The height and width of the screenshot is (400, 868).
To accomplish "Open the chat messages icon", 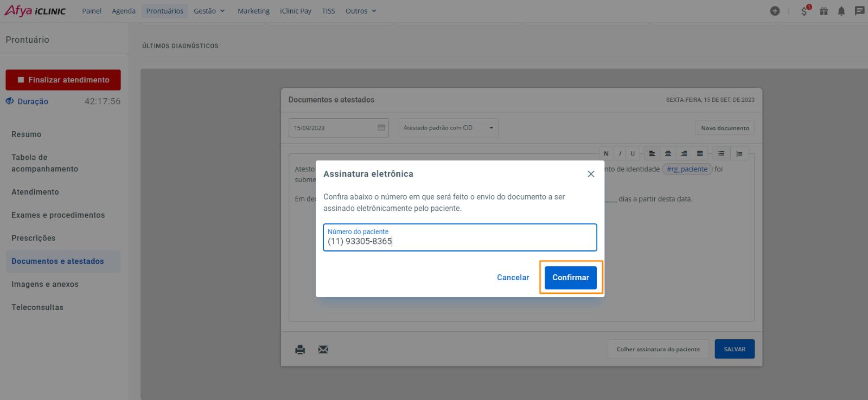I will click(x=859, y=11).
